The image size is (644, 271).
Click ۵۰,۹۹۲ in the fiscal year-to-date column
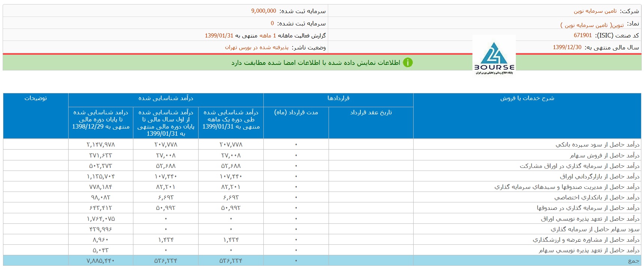tap(166, 208)
